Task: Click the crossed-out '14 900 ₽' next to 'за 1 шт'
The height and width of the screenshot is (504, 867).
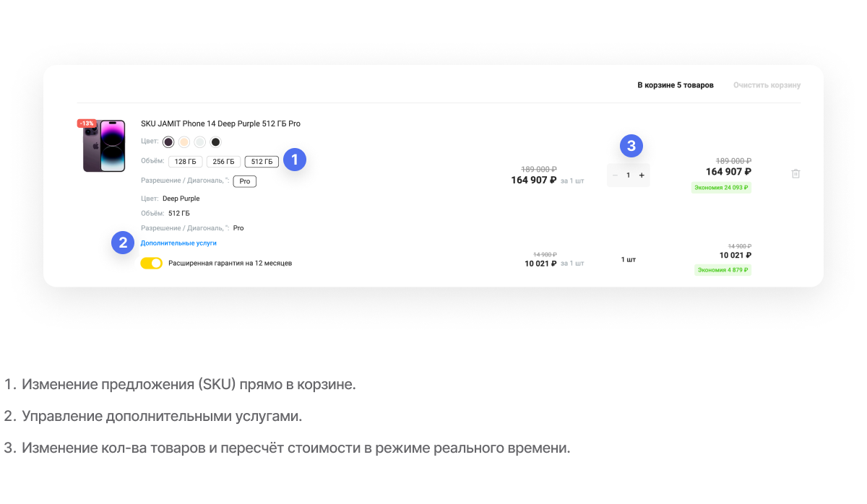Action: tap(545, 254)
